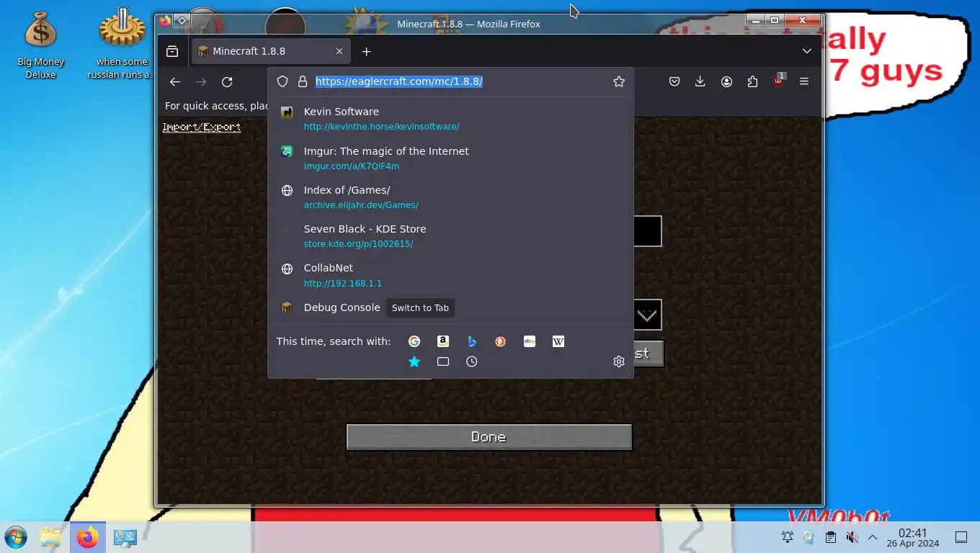
Task: Click the pin on all desktops titlebar icon
Action: coord(182,21)
